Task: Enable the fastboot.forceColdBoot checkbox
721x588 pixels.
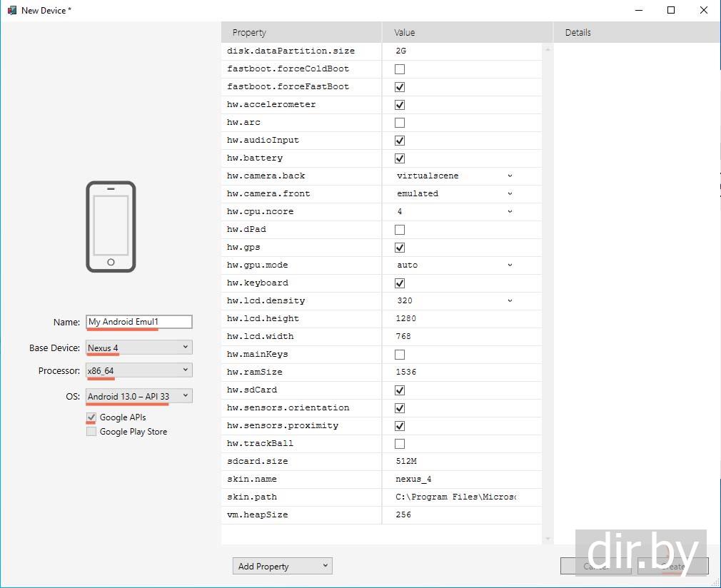Action: [x=400, y=69]
